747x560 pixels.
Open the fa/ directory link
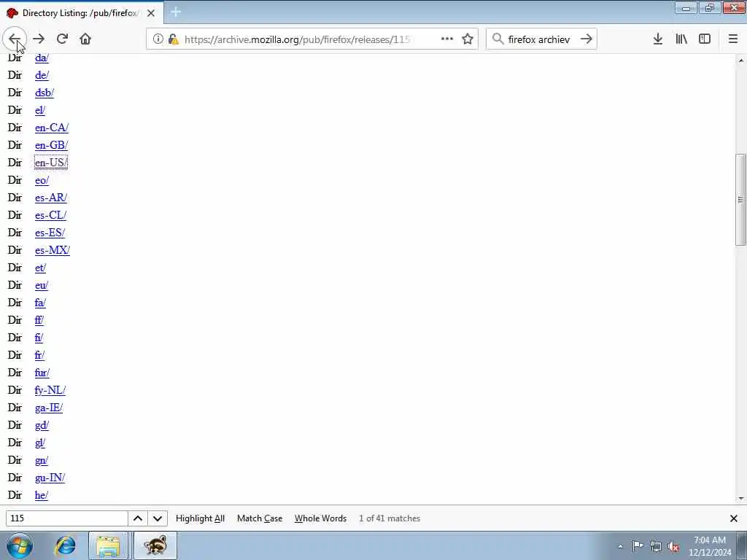[x=40, y=303]
